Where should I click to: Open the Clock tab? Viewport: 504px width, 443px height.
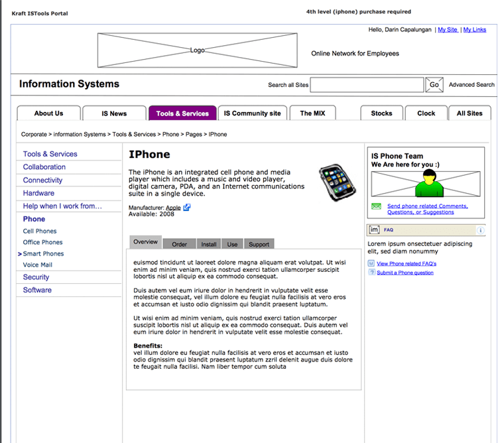coord(426,113)
